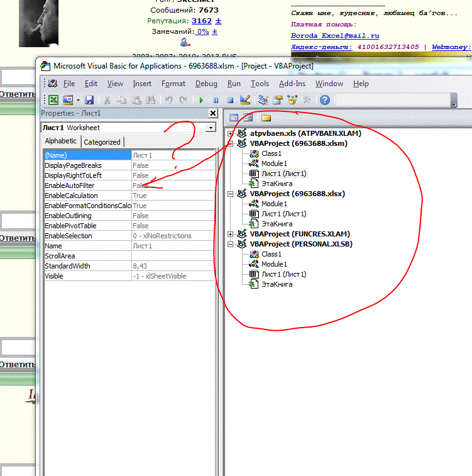
Task: Click the topmost Ответить button on forum page
Action: [x=18, y=94]
